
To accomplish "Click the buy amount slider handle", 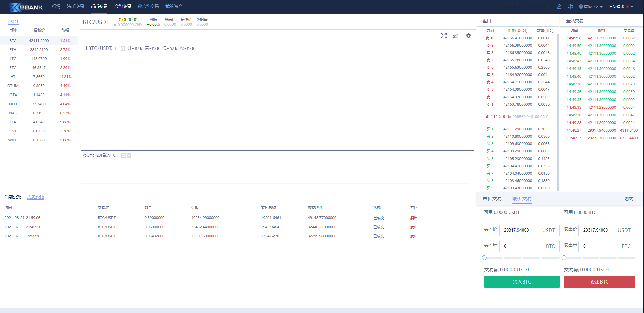I will [x=484, y=258].
